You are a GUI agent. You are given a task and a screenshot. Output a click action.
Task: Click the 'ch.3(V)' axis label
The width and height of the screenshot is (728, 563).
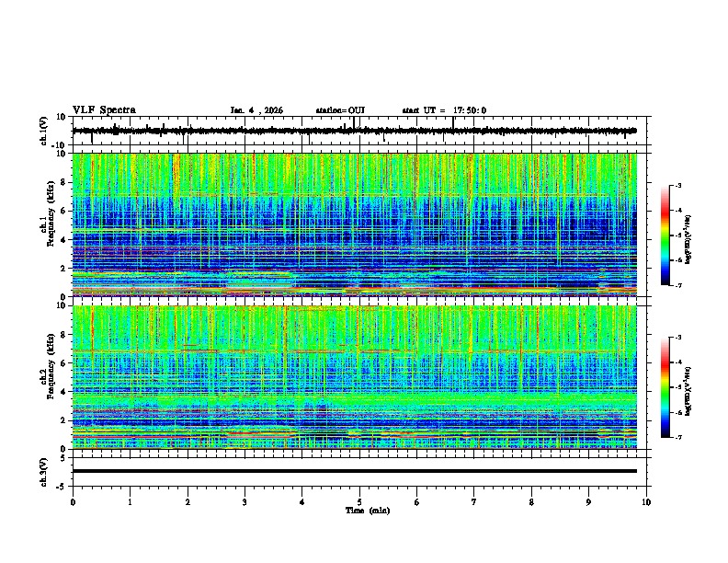(44, 472)
